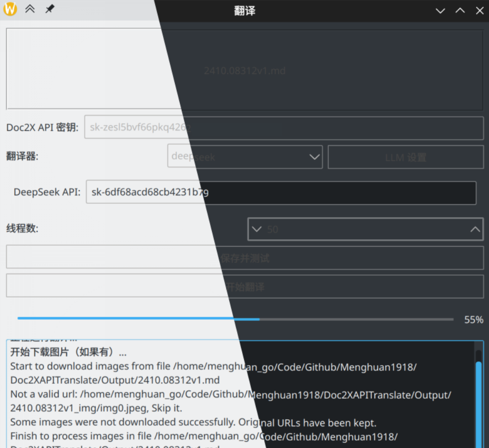Screen dimensions: 489x448
Task: Click the 线程数: label
Action: pyautogui.click(x=22, y=228)
